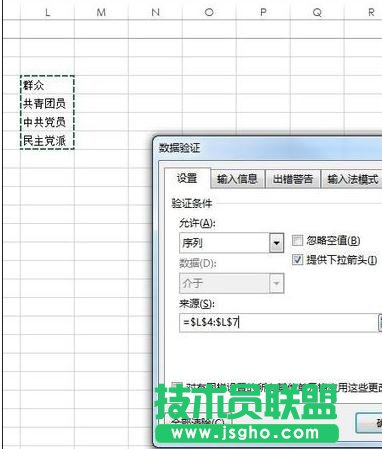Viewport: 382px width, 449px height.
Task: Click the cell containing 群众
Action: click(x=47, y=85)
